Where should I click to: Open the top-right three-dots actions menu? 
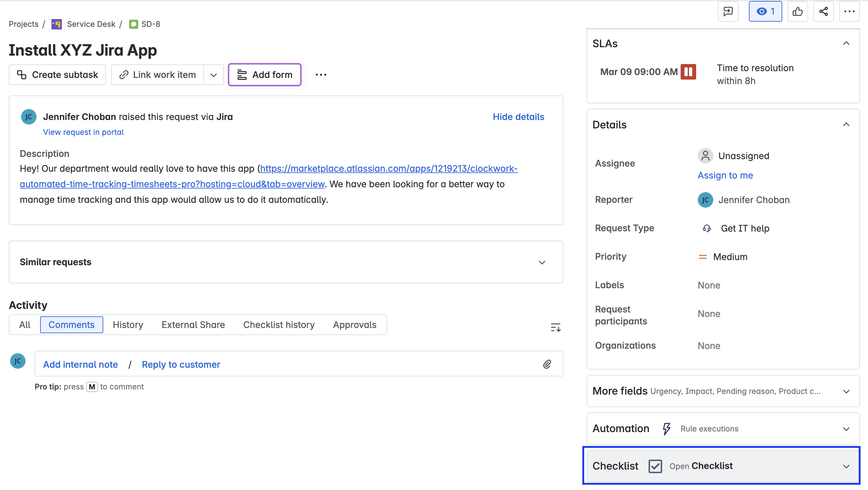click(849, 11)
